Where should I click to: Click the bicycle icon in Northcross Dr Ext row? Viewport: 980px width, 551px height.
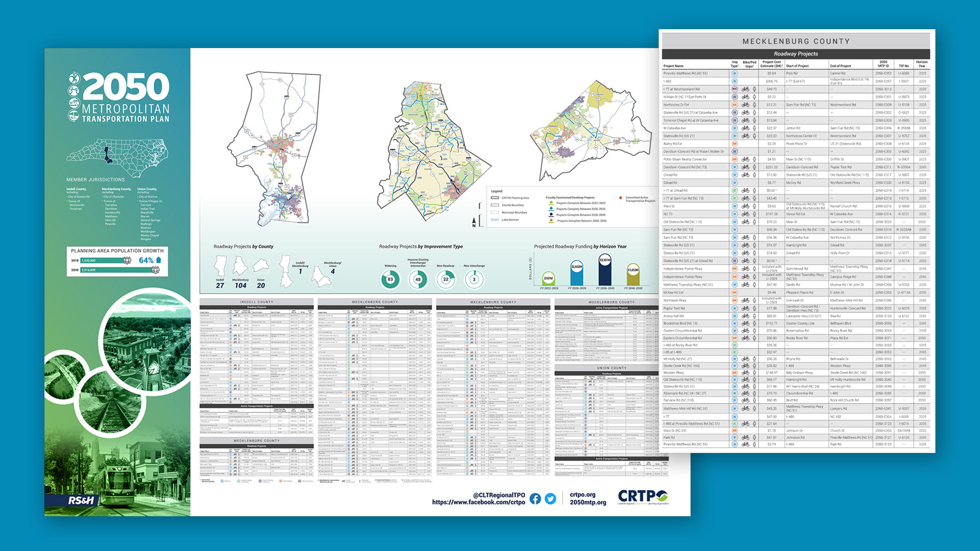[746, 105]
